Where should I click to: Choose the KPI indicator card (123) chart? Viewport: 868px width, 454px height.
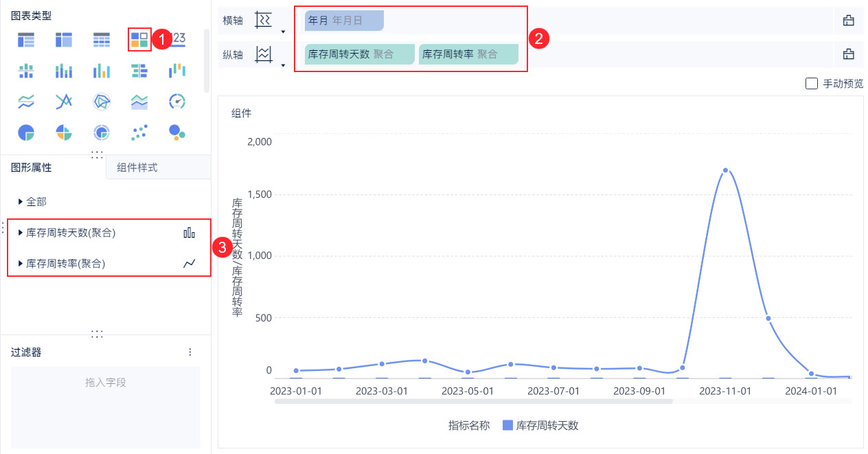[177, 38]
